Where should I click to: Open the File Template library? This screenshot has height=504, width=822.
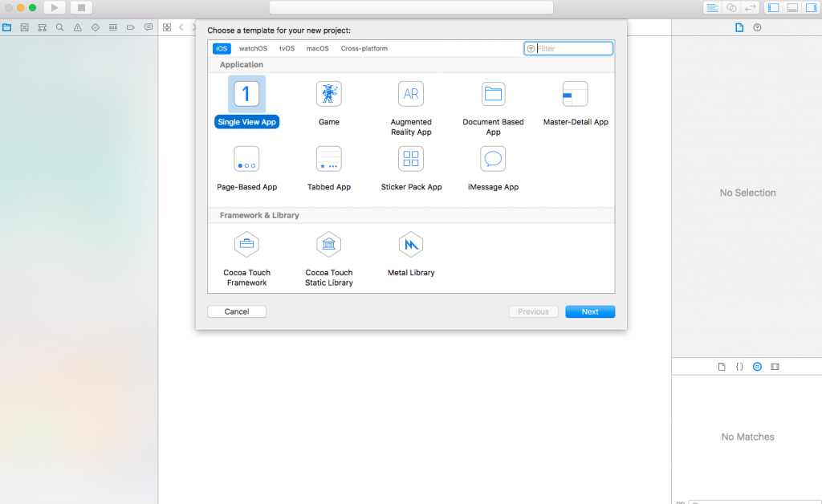tap(722, 367)
